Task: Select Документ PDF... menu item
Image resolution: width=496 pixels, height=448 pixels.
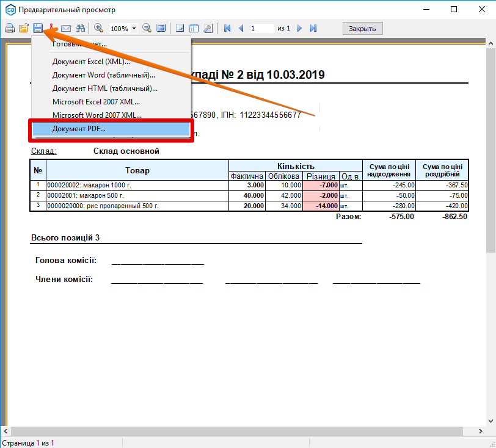Action: (x=111, y=129)
